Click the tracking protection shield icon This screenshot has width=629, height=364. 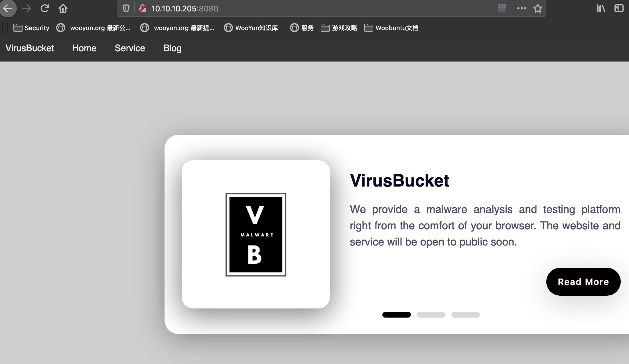(126, 9)
